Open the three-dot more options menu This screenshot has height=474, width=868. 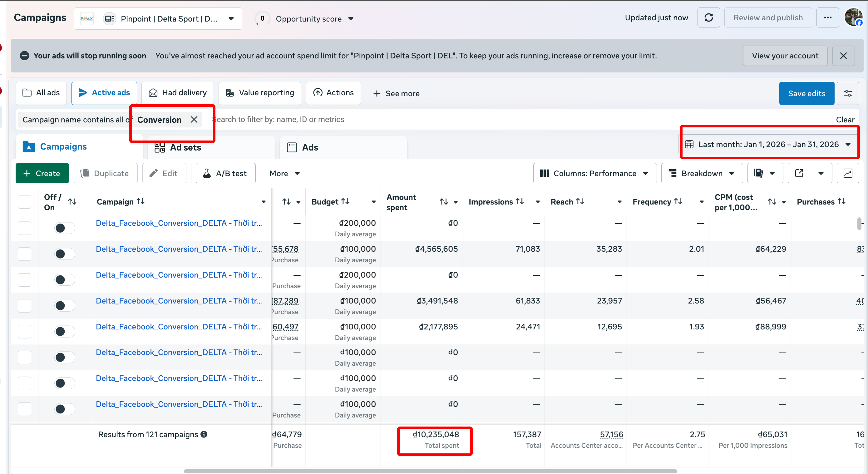(x=827, y=17)
